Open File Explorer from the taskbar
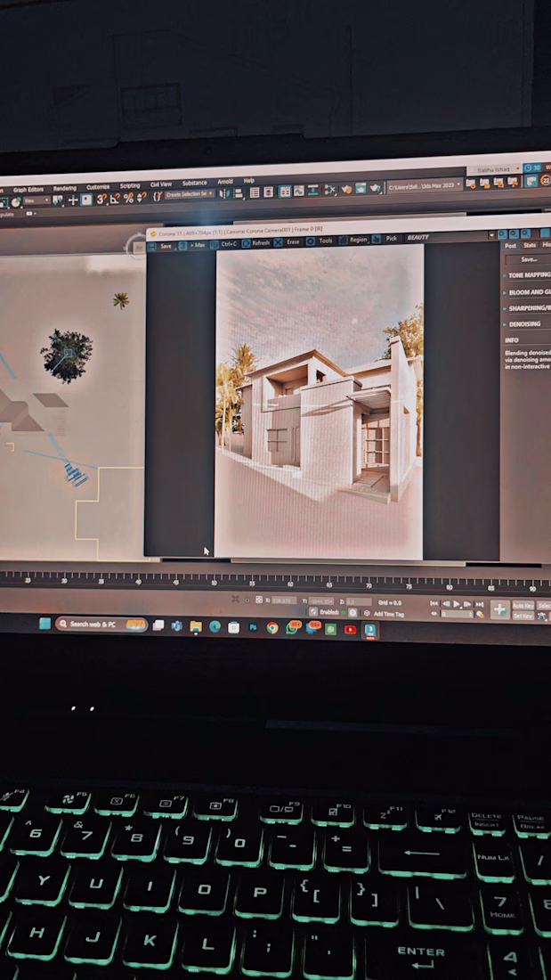The image size is (551, 980). pos(196,626)
